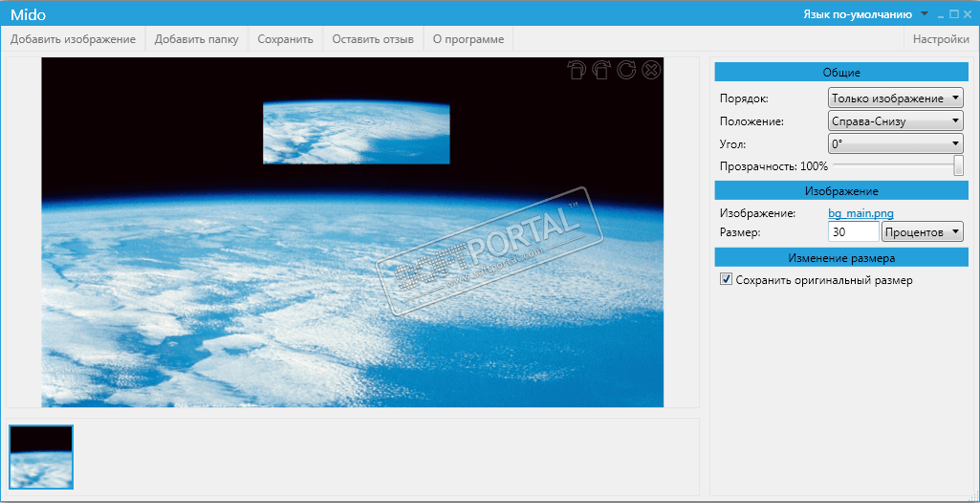Image resolution: width=980 pixels, height=503 pixels.
Task: Click Сохранить in the toolbar
Action: [x=285, y=39]
